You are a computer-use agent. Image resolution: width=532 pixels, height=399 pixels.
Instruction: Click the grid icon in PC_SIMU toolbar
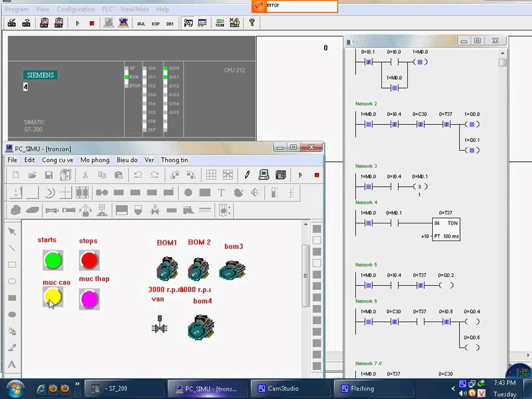pos(211,175)
